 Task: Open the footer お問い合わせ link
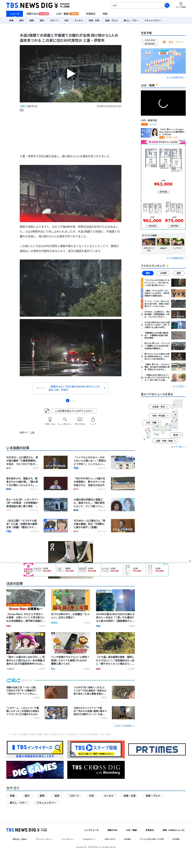[x=110, y=839]
